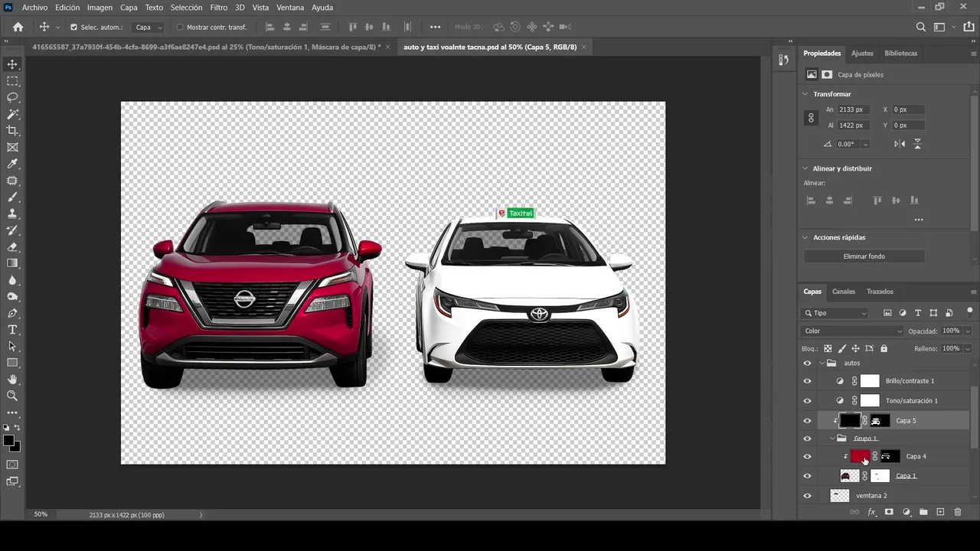Collapse the Acciones rápidas section
980x551 pixels.
805,237
